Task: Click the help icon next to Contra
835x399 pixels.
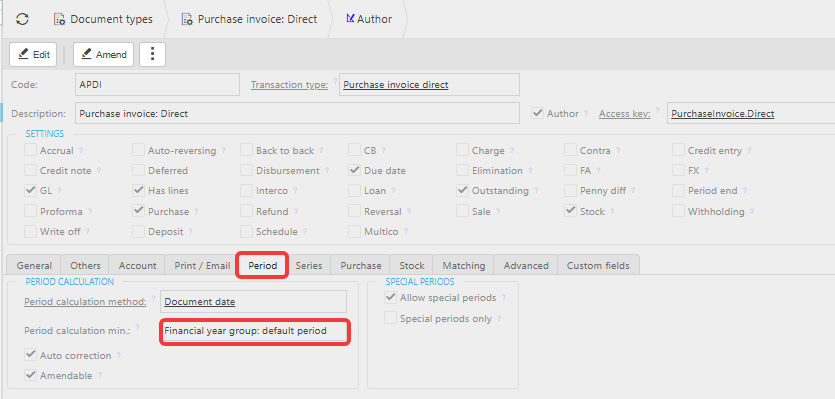Action: pyautogui.click(x=618, y=150)
